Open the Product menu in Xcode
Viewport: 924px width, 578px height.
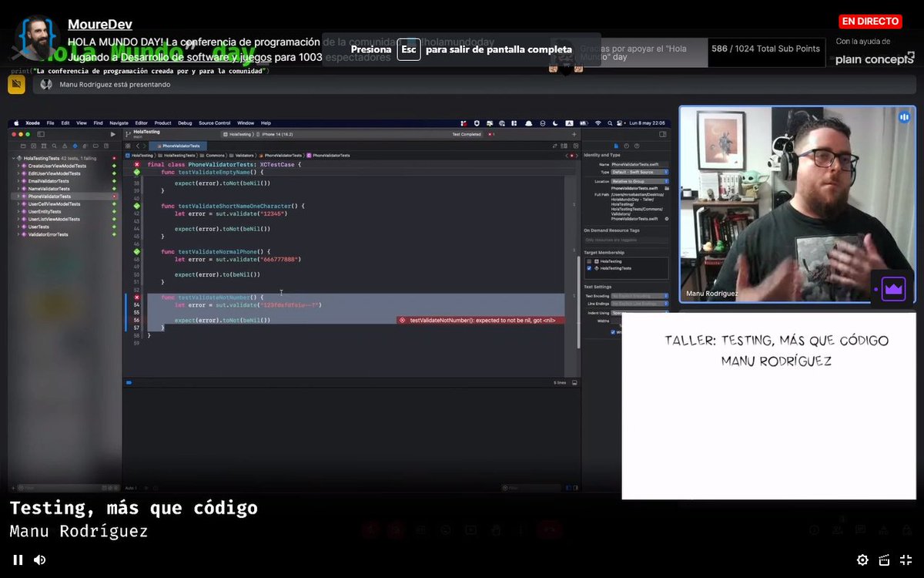(162, 123)
